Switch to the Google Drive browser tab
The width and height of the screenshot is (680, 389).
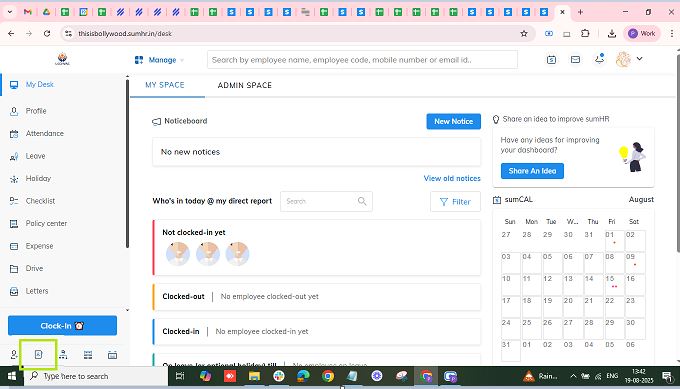click(46, 12)
